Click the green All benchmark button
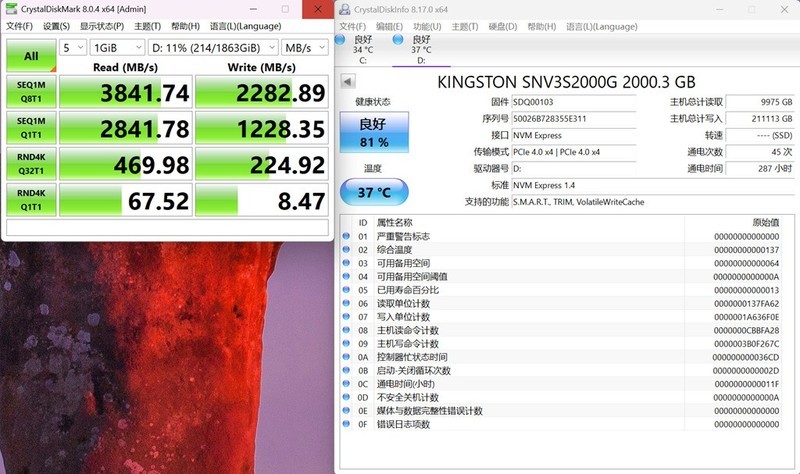The width and height of the screenshot is (800, 474). click(31, 56)
